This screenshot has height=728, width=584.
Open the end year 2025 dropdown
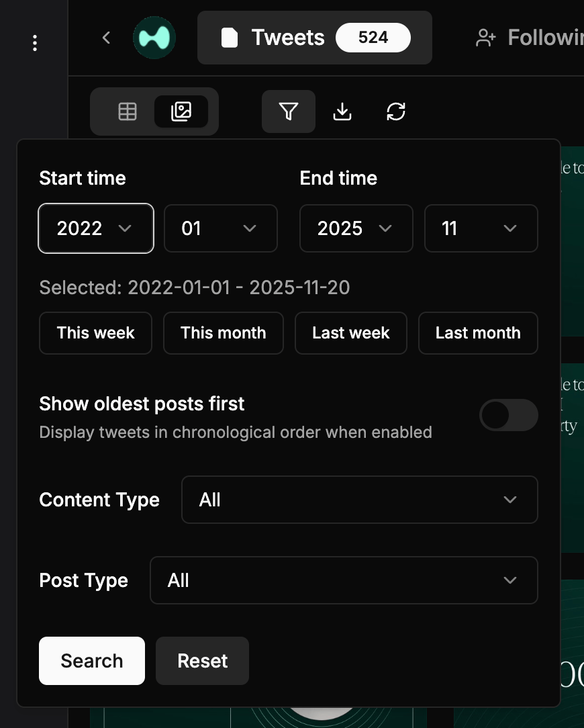click(x=356, y=228)
